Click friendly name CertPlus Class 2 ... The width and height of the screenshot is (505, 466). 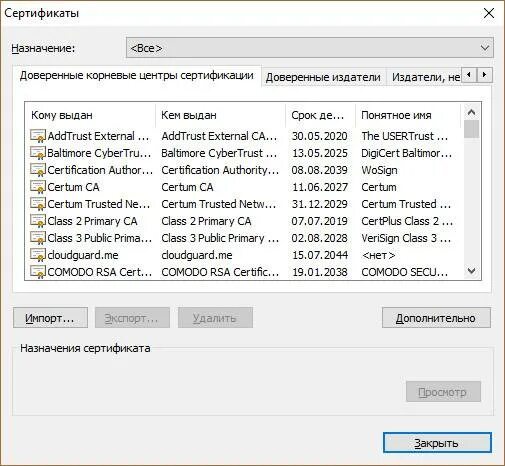[407, 221]
